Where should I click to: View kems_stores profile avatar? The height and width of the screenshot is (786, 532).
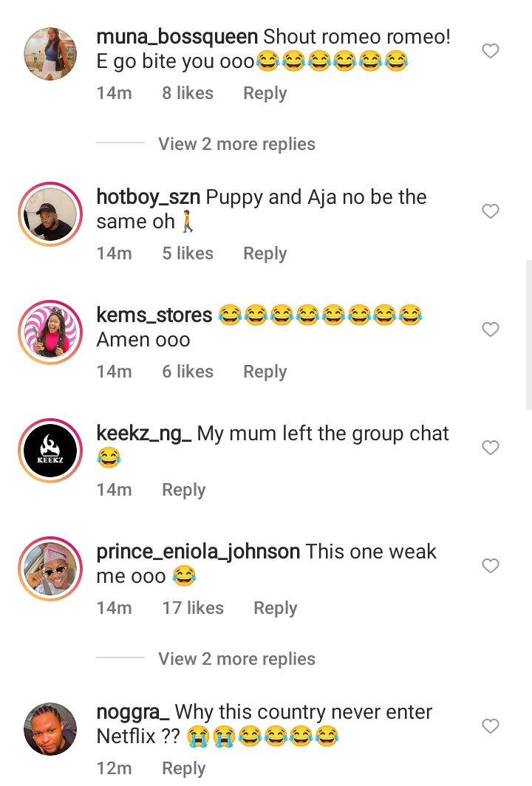[x=50, y=332]
